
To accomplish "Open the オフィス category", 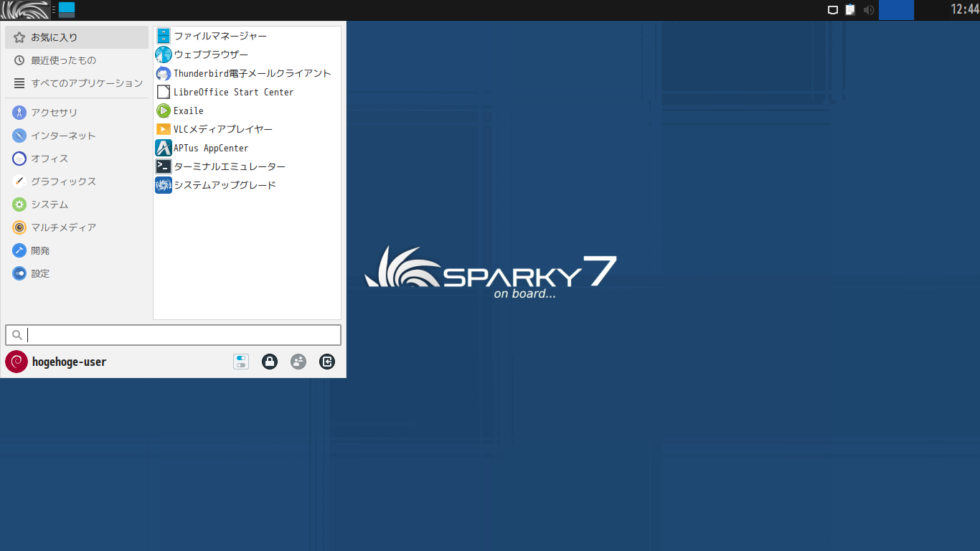I will pyautogui.click(x=77, y=159).
